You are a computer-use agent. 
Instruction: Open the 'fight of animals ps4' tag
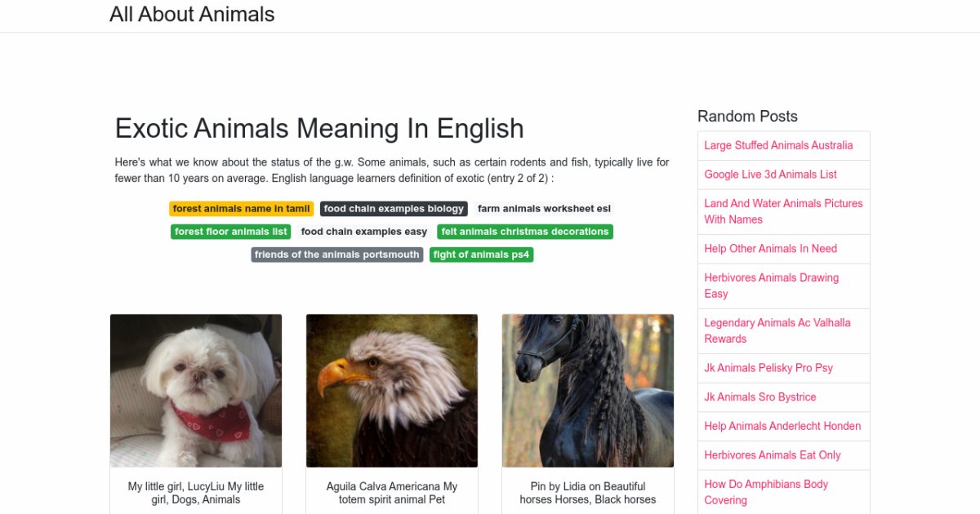click(482, 255)
